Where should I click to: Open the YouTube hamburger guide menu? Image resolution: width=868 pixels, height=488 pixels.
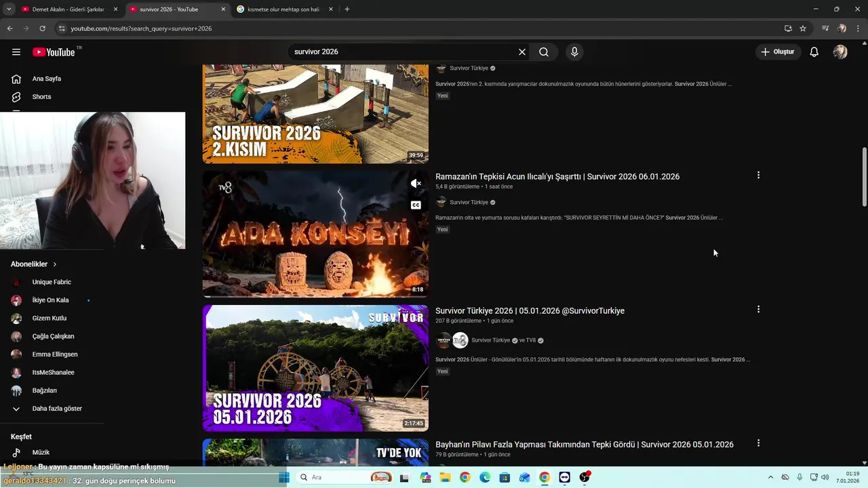16,52
